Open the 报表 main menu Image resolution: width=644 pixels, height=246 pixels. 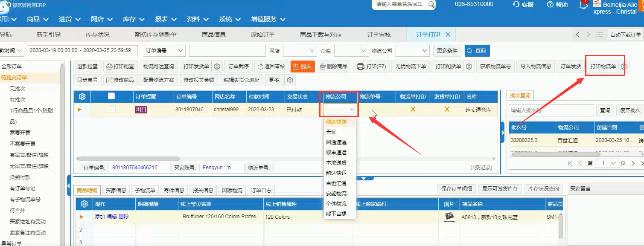pyautogui.click(x=165, y=19)
